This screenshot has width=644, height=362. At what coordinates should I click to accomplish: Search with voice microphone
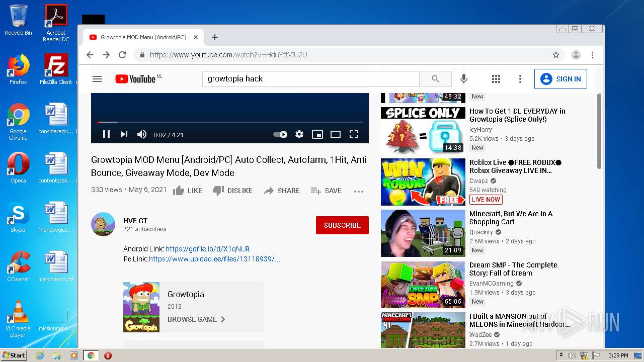(x=464, y=79)
